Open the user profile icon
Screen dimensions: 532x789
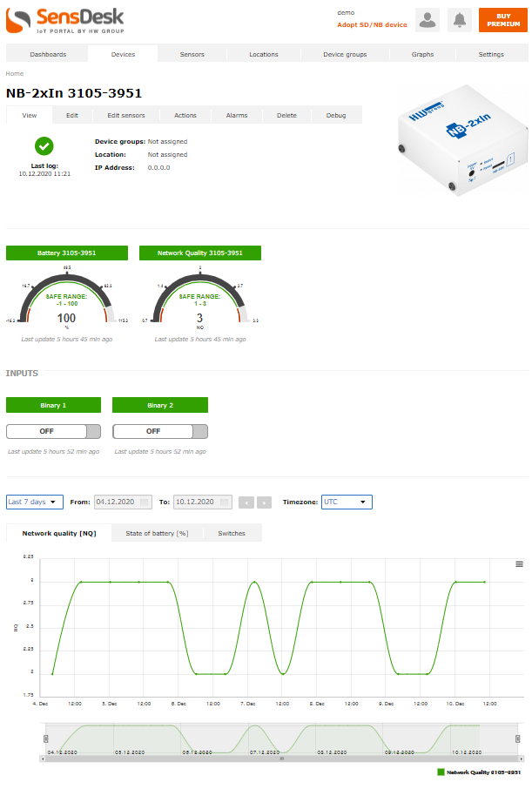428,20
